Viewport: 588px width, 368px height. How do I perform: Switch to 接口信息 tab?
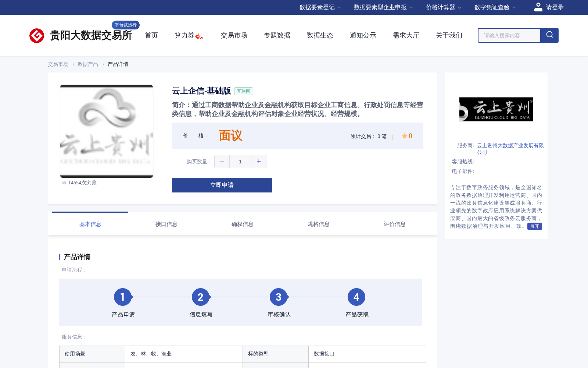(166, 224)
